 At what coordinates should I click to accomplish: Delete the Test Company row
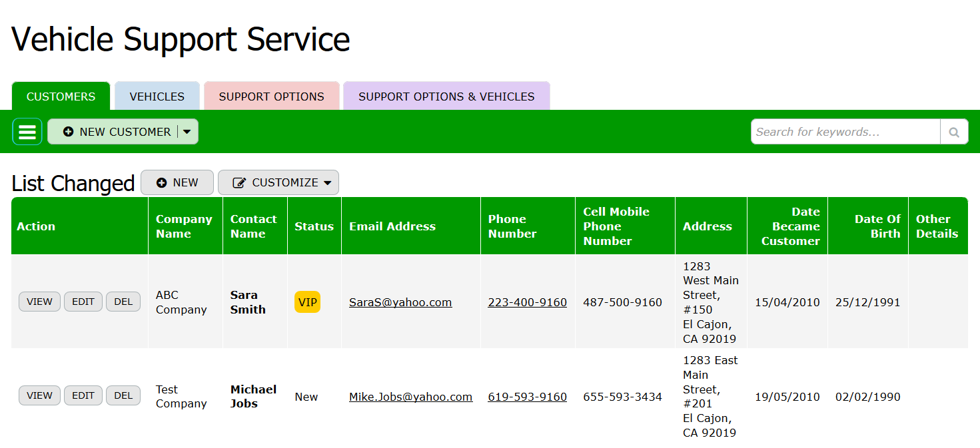click(123, 395)
